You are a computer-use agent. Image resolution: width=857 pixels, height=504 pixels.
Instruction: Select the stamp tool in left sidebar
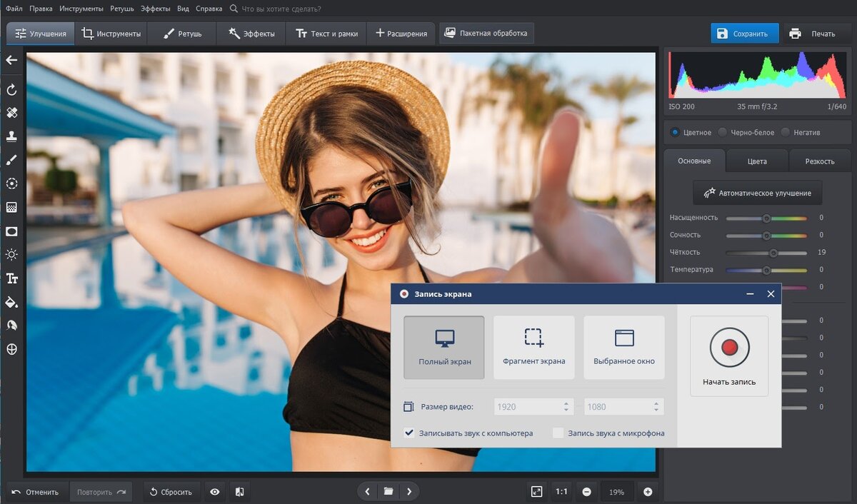click(11, 136)
